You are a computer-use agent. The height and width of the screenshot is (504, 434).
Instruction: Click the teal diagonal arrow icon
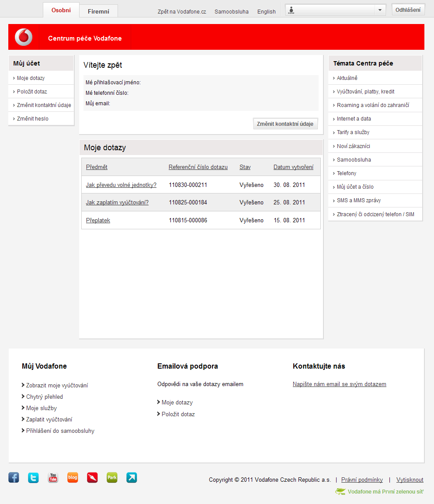tap(132, 478)
